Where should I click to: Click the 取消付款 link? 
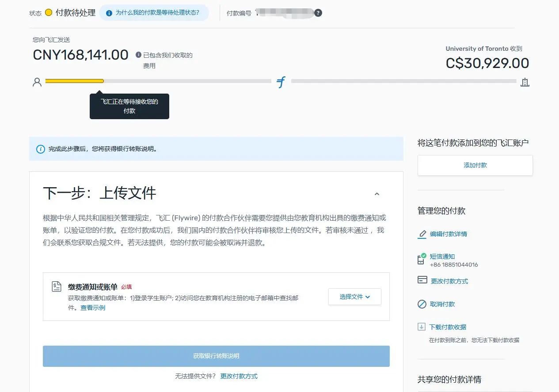pos(442,304)
